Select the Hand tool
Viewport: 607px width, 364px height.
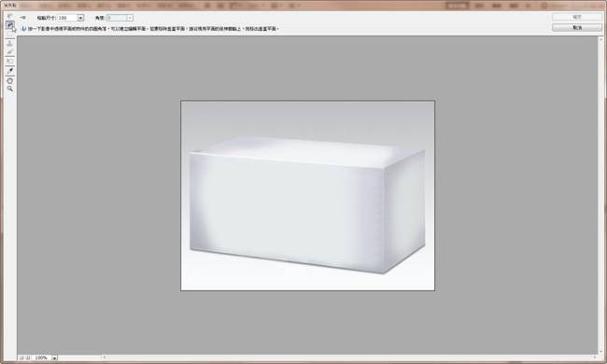(9, 81)
